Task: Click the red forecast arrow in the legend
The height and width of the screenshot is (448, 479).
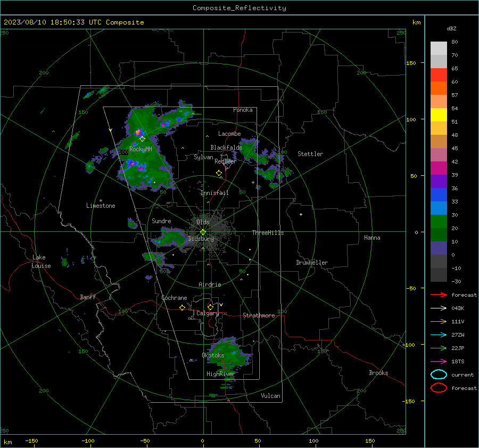Action: [439, 295]
